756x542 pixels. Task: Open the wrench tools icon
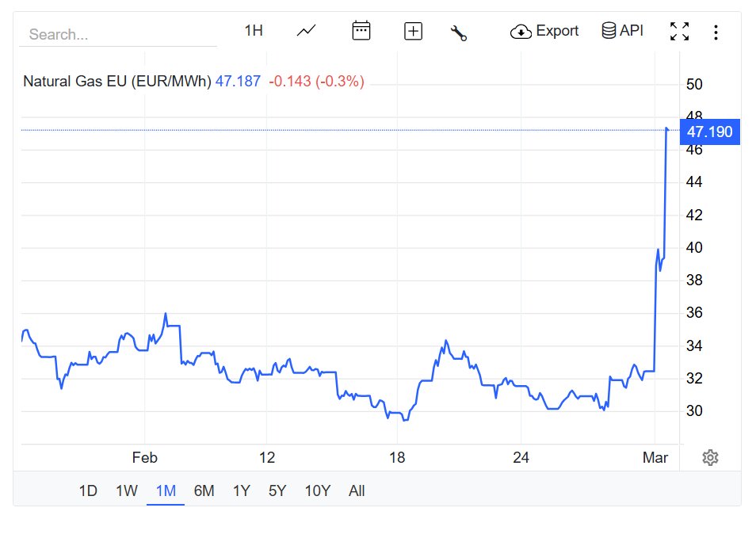(x=459, y=32)
